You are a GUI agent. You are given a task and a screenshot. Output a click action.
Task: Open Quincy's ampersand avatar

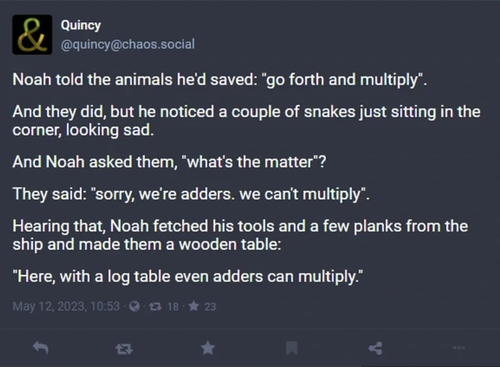pos(32,34)
